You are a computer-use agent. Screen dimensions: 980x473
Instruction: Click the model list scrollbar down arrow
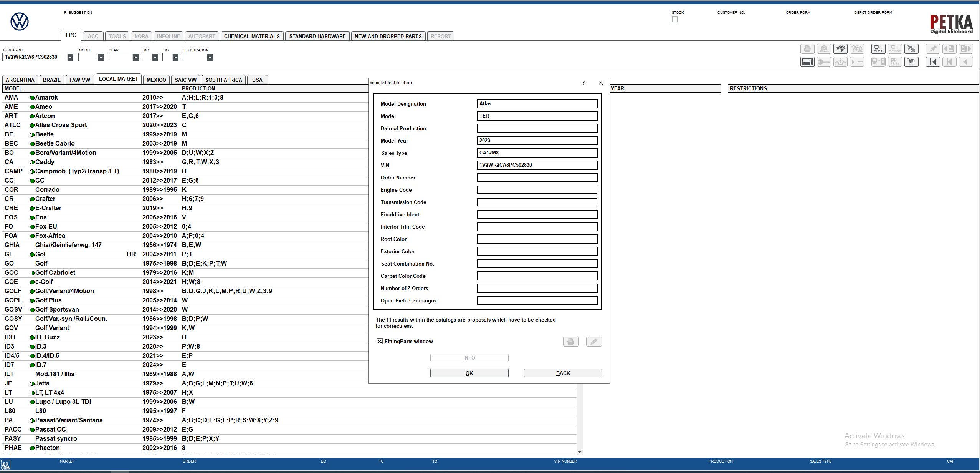click(x=580, y=452)
